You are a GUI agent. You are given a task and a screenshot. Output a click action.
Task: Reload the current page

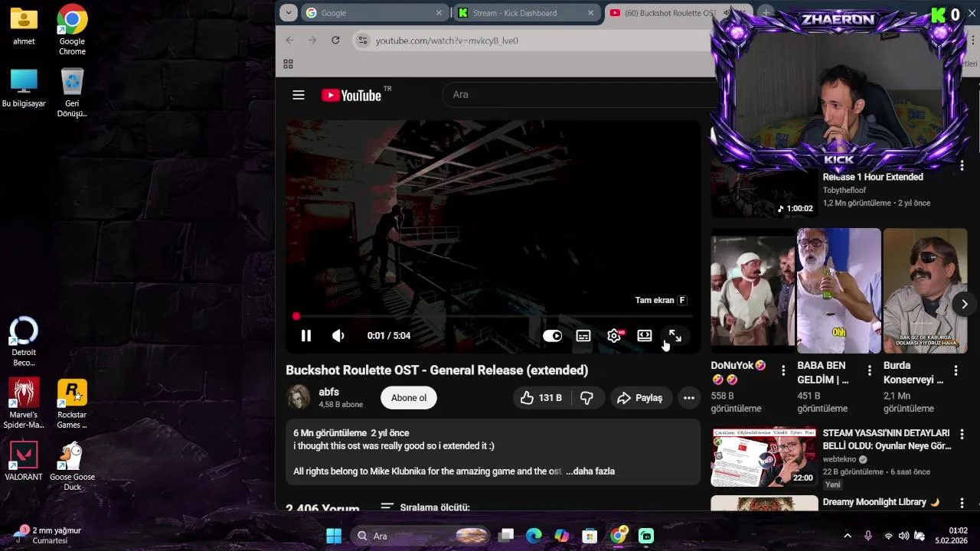pyautogui.click(x=335, y=40)
